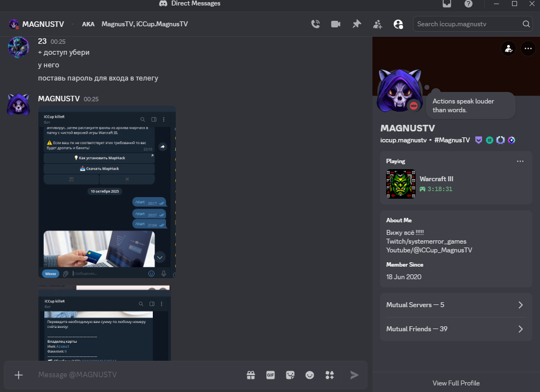Viewport: 540px width, 392px height.
Task: Open View Full Profile
Action: click(x=456, y=383)
